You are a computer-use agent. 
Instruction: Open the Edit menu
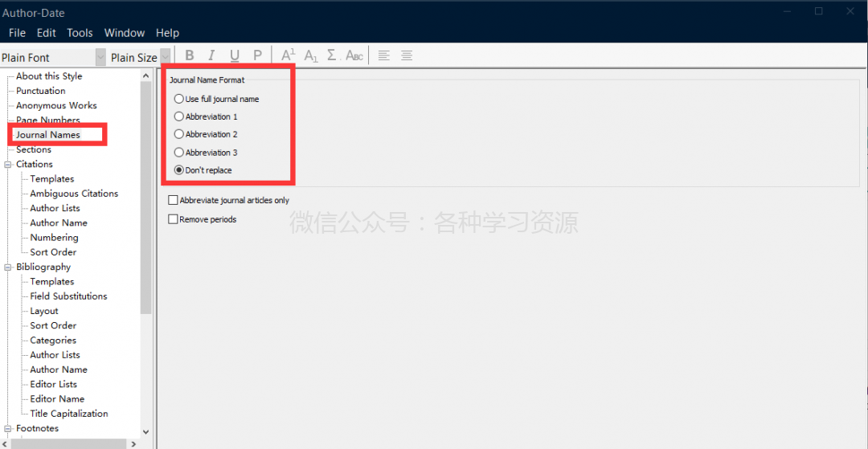coord(47,33)
